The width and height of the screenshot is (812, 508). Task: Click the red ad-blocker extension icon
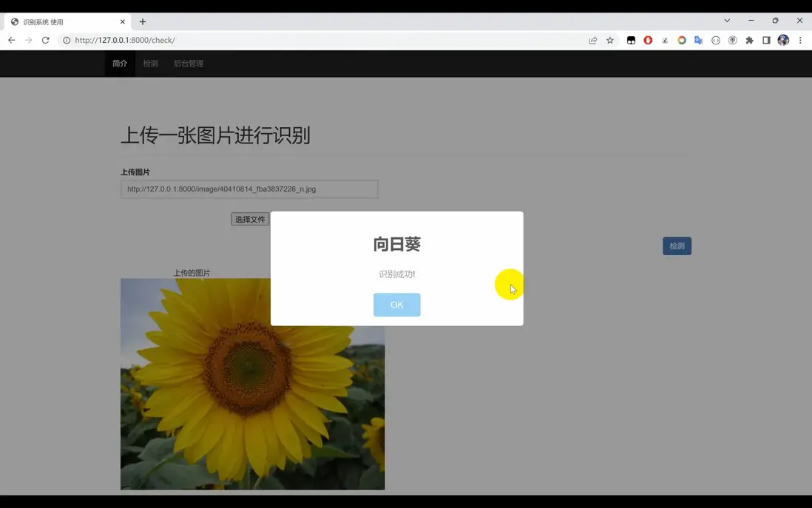pos(649,40)
